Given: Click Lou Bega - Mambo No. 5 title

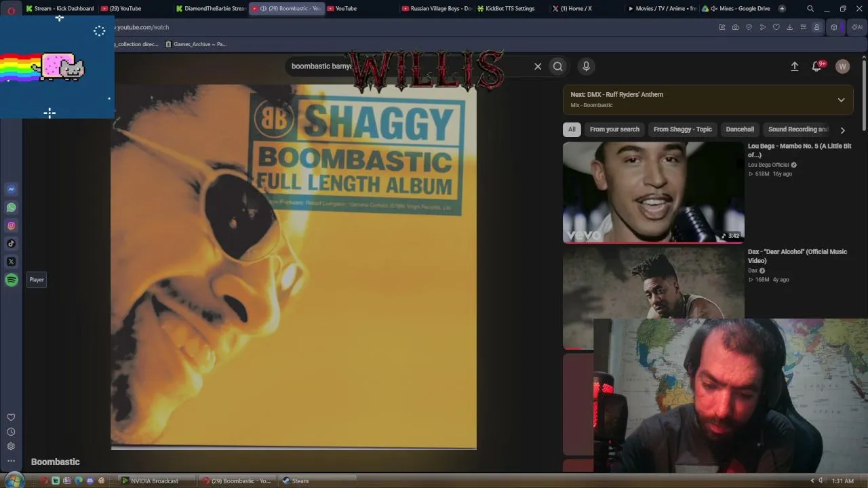Looking at the screenshot, I should pyautogui.click(x=800, y=150).
